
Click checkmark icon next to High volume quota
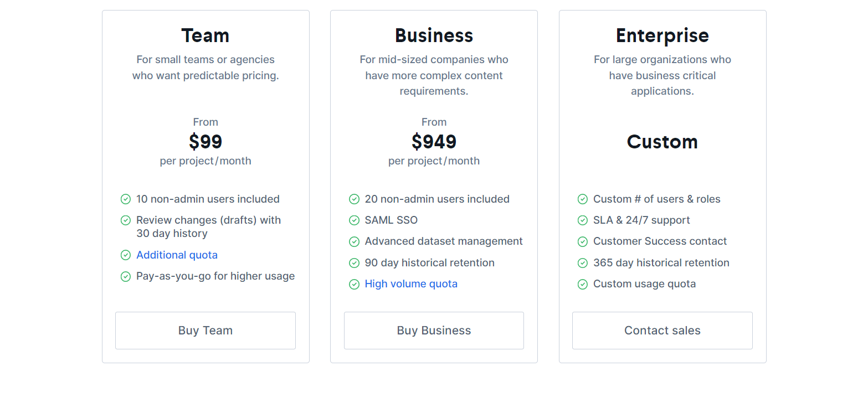354,285
